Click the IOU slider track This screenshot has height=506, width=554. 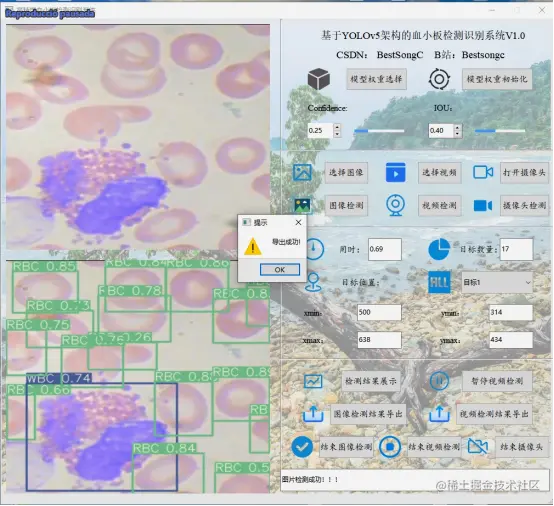click(x=500, y=131)
